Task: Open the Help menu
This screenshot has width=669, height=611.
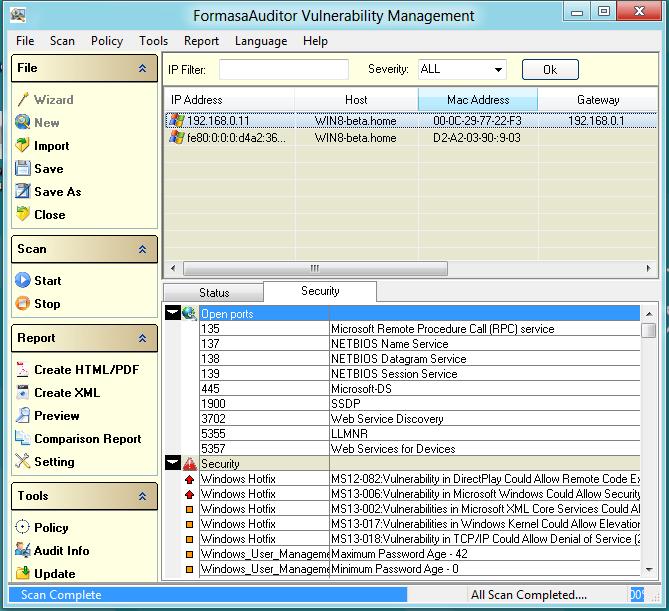Action: coord(315,41)
